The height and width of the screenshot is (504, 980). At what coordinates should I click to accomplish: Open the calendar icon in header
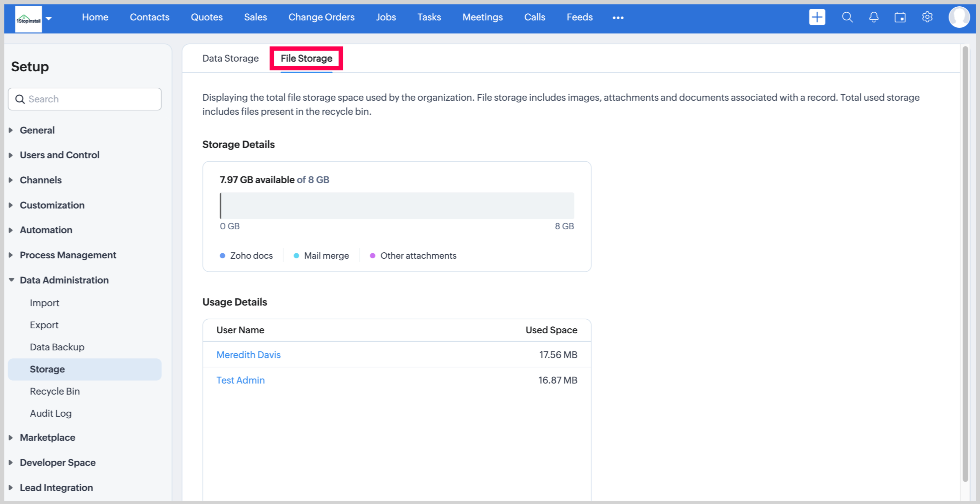(900, 17)
